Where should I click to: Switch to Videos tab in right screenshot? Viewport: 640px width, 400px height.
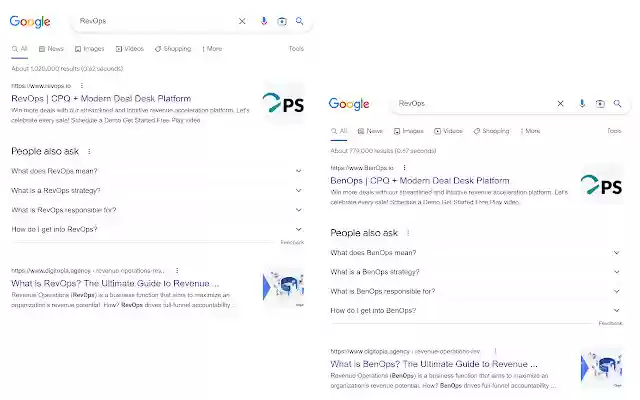(x=449, y=131)
